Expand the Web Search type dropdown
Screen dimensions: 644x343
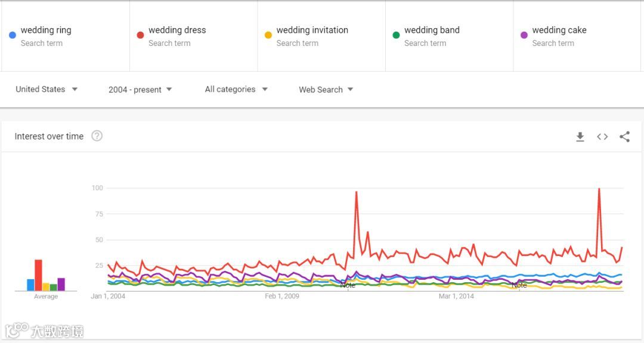coord(326,89)
